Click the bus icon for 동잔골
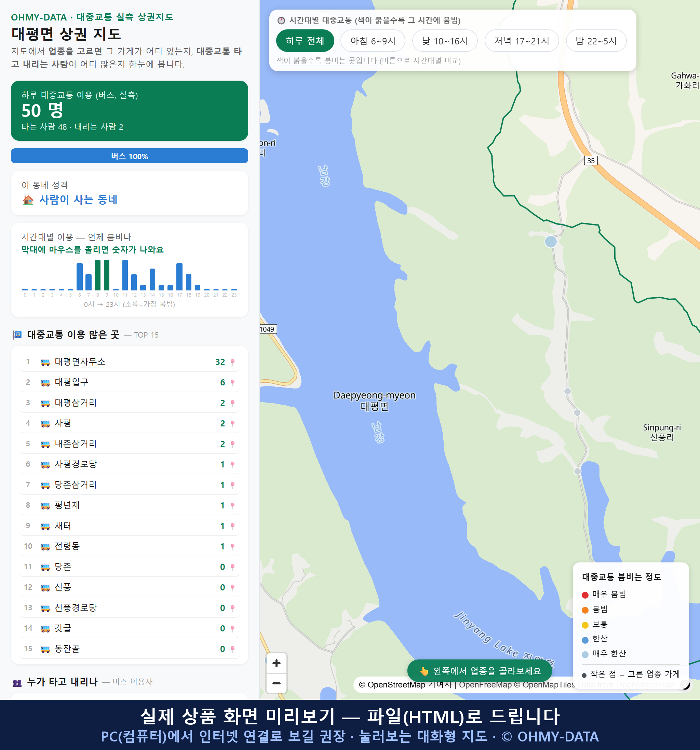700x750 pixels. click(45, 649)
